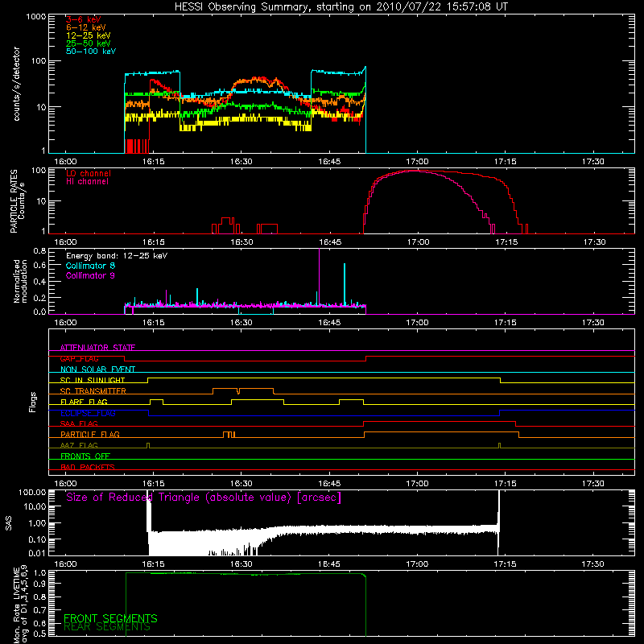Click the ECLIPSE_FLAG label
Image resolution: width=644 pixels, height=644 pixels.
tap(88, 413)
